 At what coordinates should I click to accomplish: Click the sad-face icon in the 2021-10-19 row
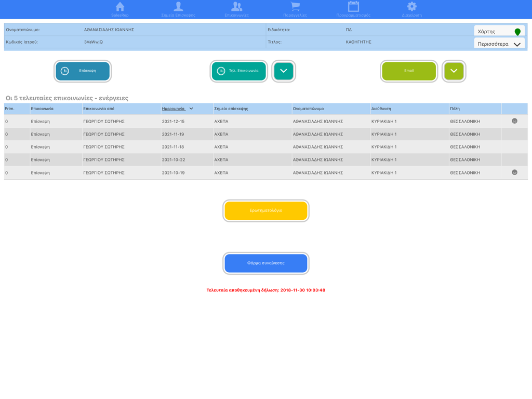(514, 172)
